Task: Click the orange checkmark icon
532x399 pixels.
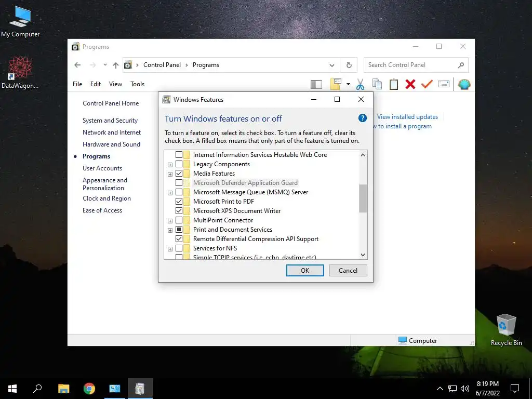Action: [427, 84]
